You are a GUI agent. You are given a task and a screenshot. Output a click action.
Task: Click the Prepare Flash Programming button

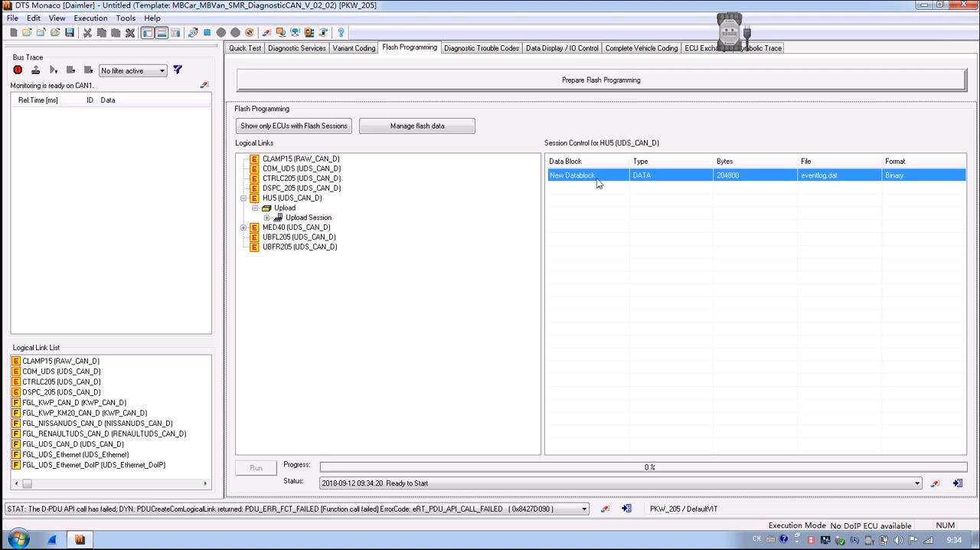pos(601,80)
